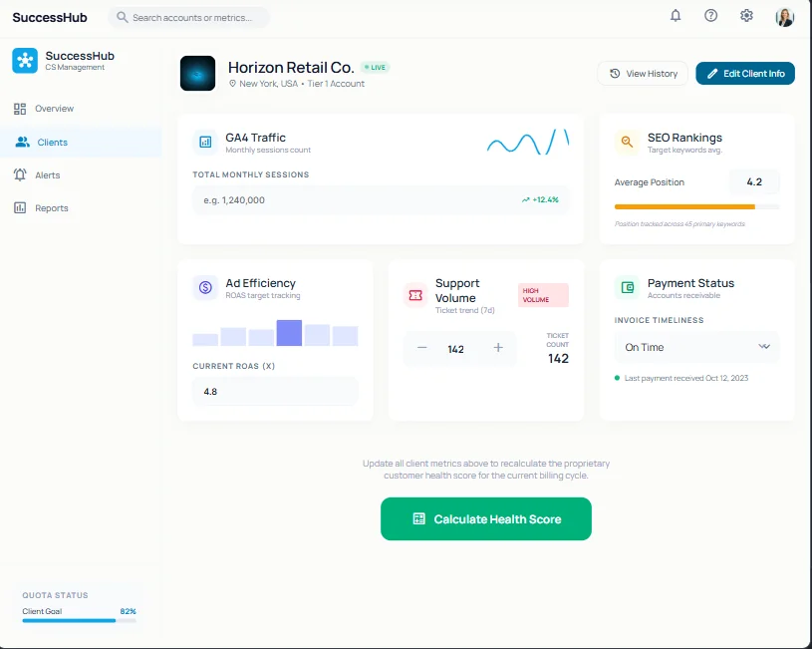Click the Ad Efficiency dollar icon
This screenshot has width=812, height=649.
(205, 288)
